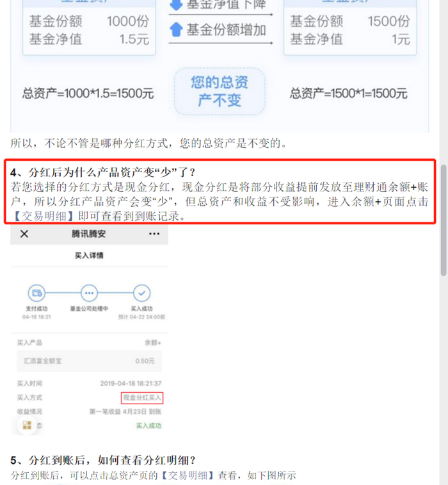Click the 买入详情 title tab
The height and width of the screenshot is (485, 448).
coord(90,256)
